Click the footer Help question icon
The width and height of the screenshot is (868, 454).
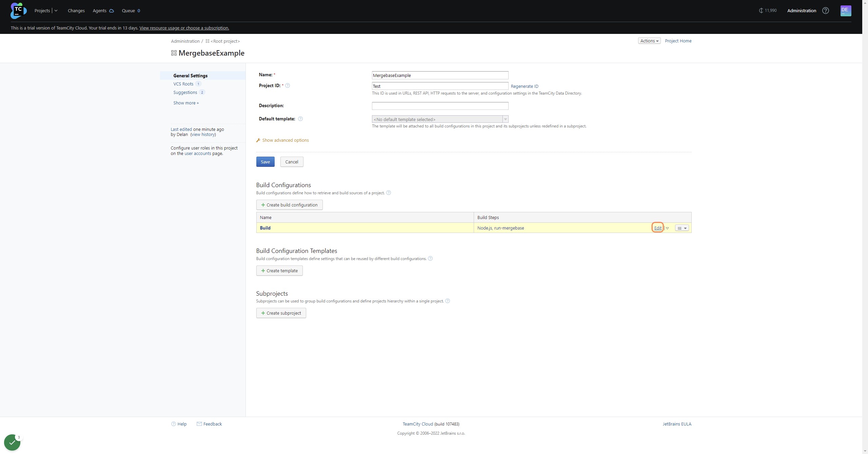point(173,424)
